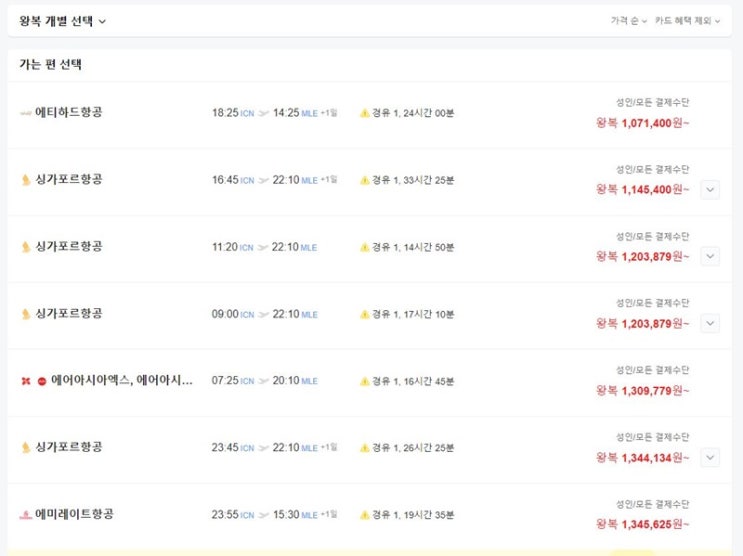Expand the 16:45 Singapore Airlines fare options
The width and height of the screenshot is (743, 556).
710,189
